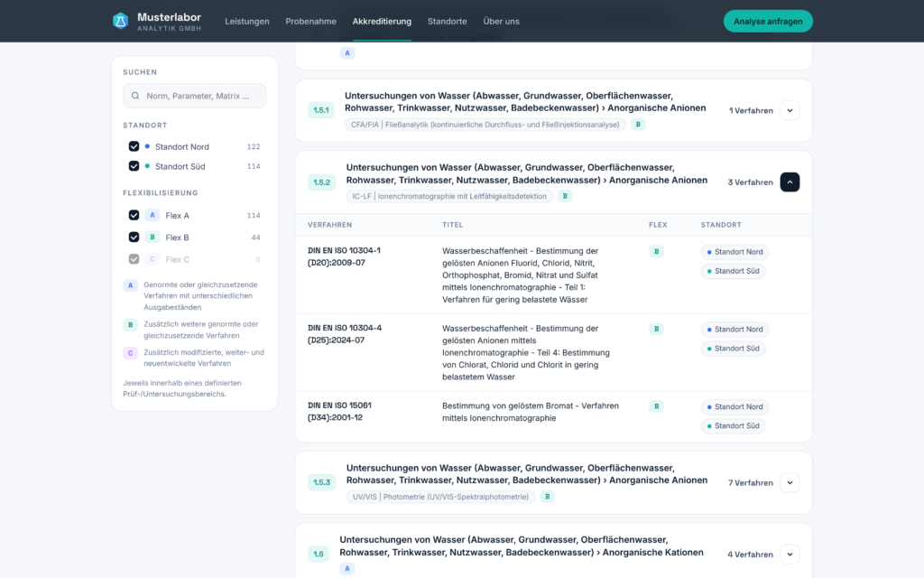This screenshot has height=578, width=924.
Task: Click the DIN EN ISO 10304-1 (D20):2009-07 text
Action: tap(344, 256)
